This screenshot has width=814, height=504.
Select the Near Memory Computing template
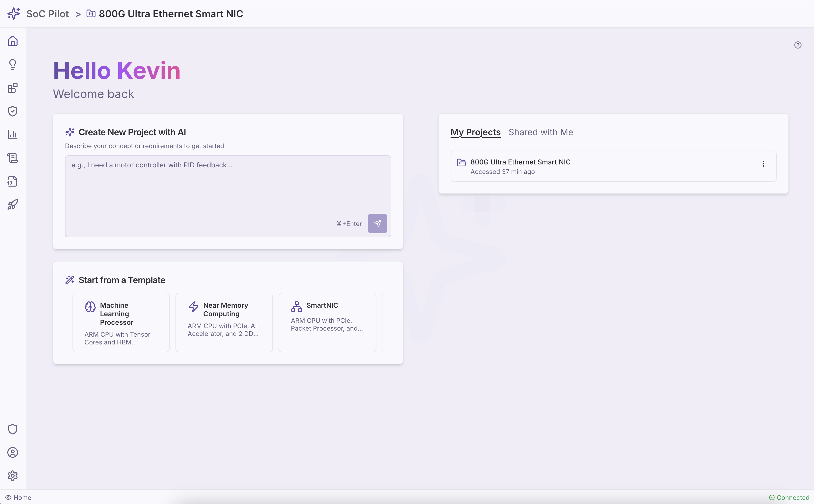click(x=224, y=322)
